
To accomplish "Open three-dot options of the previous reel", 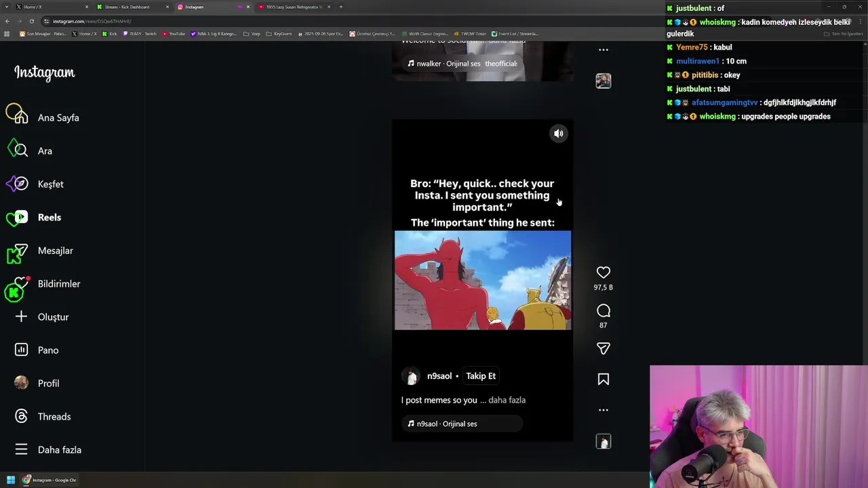I will 603,49.
